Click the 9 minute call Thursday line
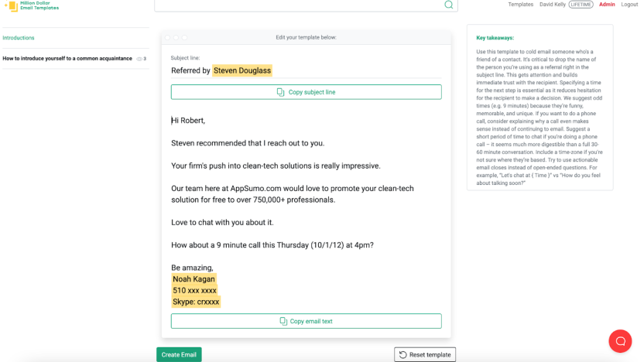Screen dimensions: 644x362 point(272,245)
